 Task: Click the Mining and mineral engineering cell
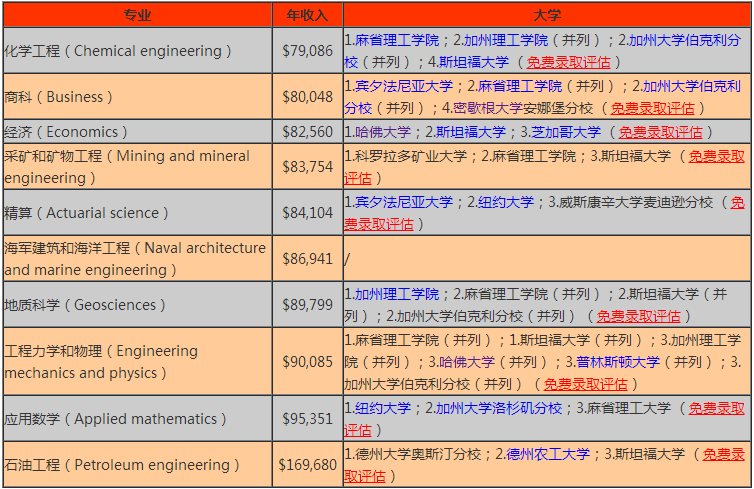point(138,166)
